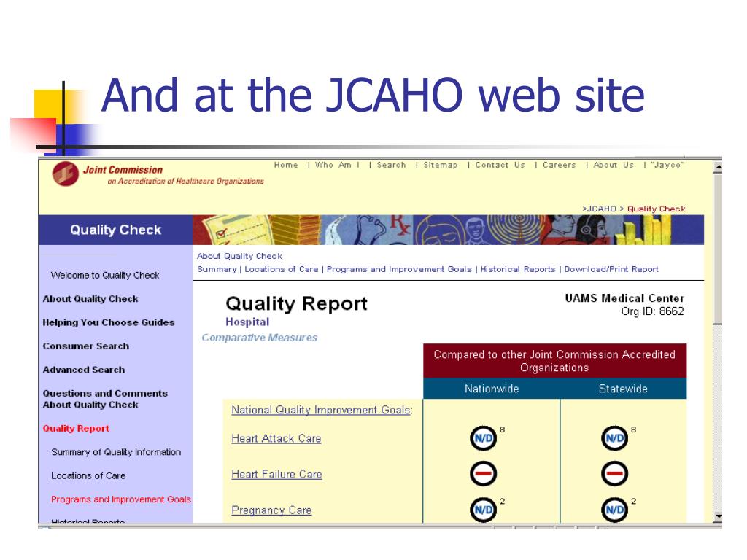Click the Download/Print Report link
747x560 pixels.
(x=611, y=269)
